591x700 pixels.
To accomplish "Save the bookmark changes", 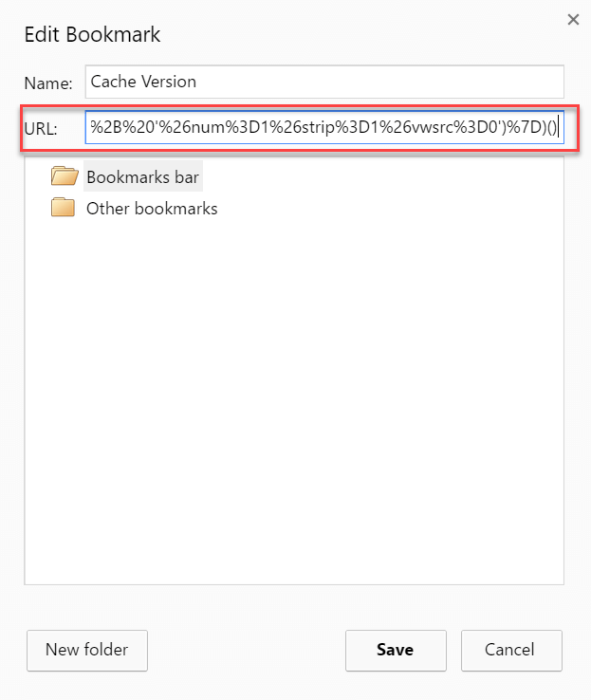I will (x=395, y=650).
